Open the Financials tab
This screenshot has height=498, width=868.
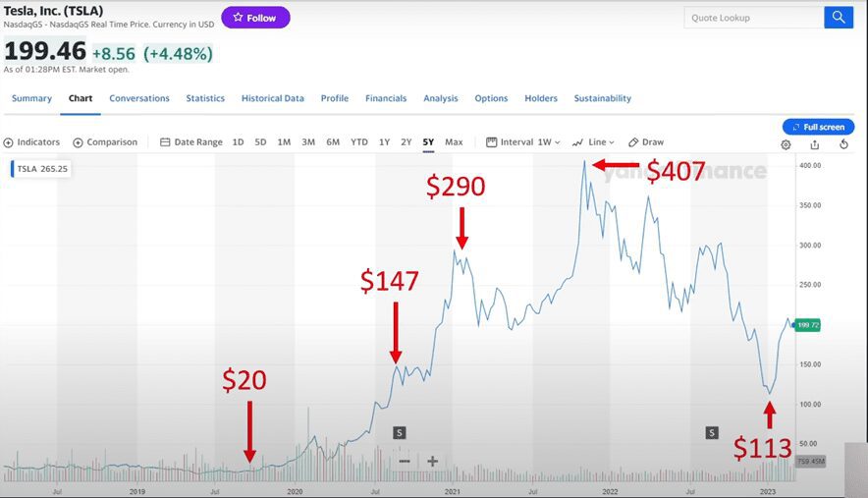click(386, 98)
